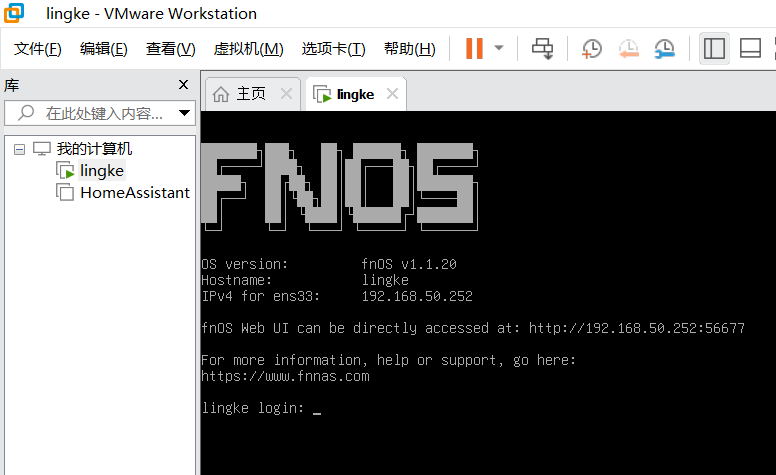The image size is (776, 475).
Task: Revert virtual machine to previous snapshot icon
Action: [x=629, y=48]
